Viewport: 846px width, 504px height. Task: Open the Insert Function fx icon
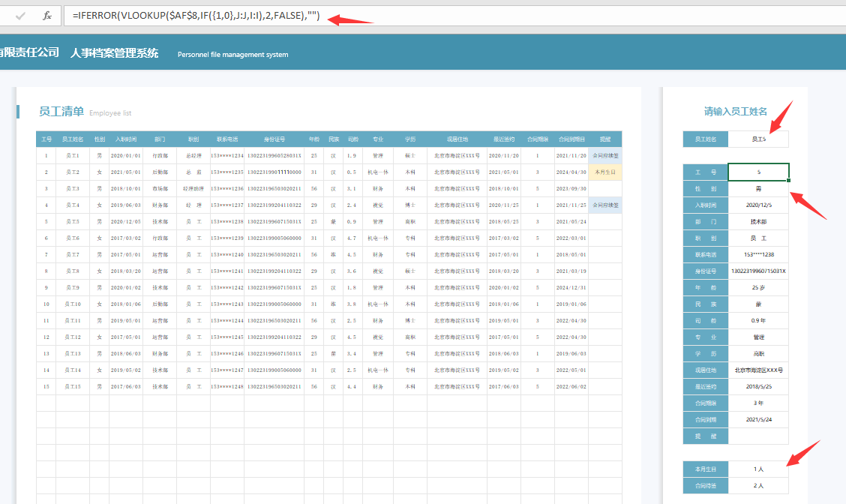47,16
